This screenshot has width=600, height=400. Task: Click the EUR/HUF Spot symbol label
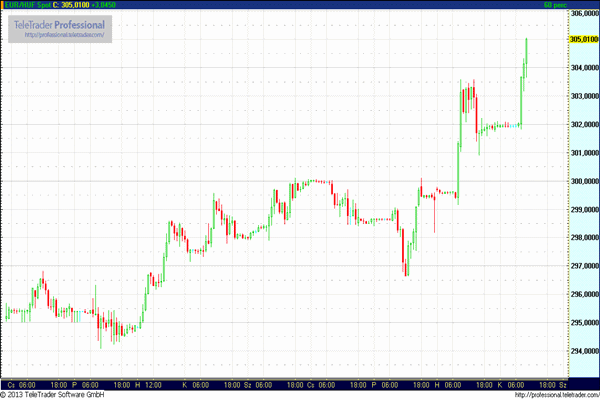[x=25, y=5]
